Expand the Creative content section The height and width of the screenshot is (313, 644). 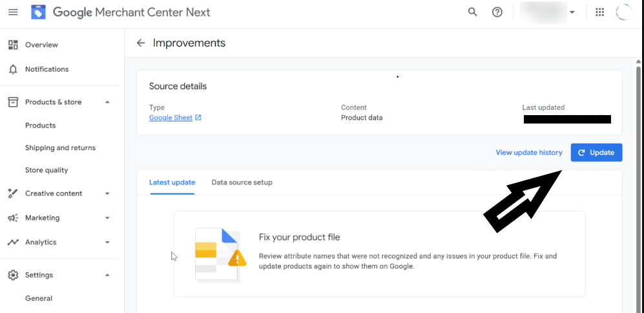coord(107,193)
